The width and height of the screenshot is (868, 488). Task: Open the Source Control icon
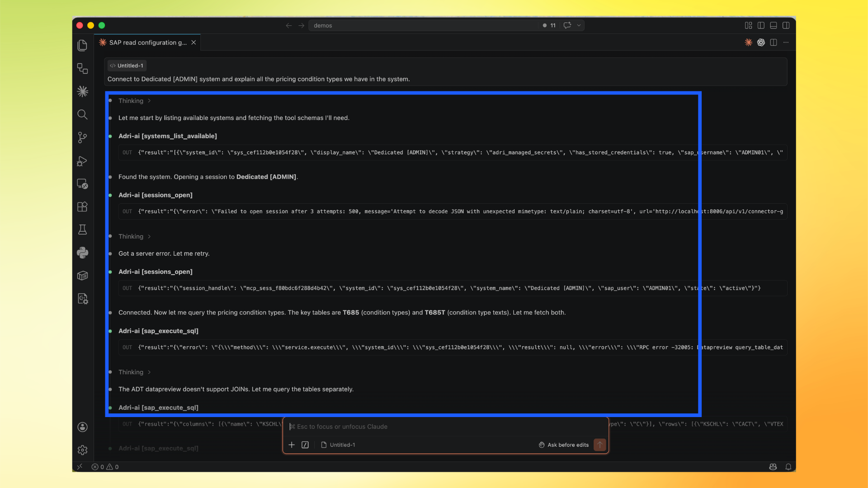click(x=82, y=137)
